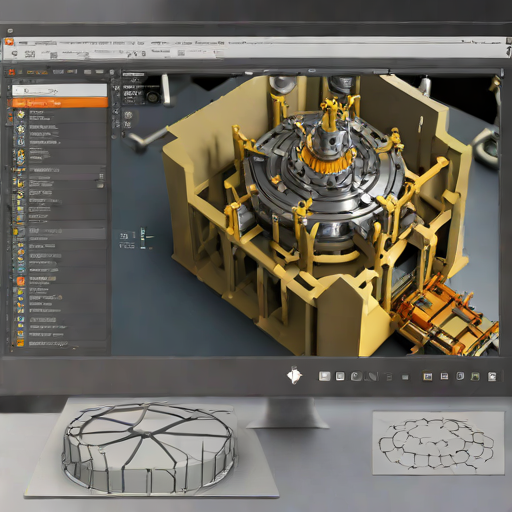Click the green picture icon in bottom bar
Image resolution: width=512 pixels, height=512 pixels.
click(475, 377)
